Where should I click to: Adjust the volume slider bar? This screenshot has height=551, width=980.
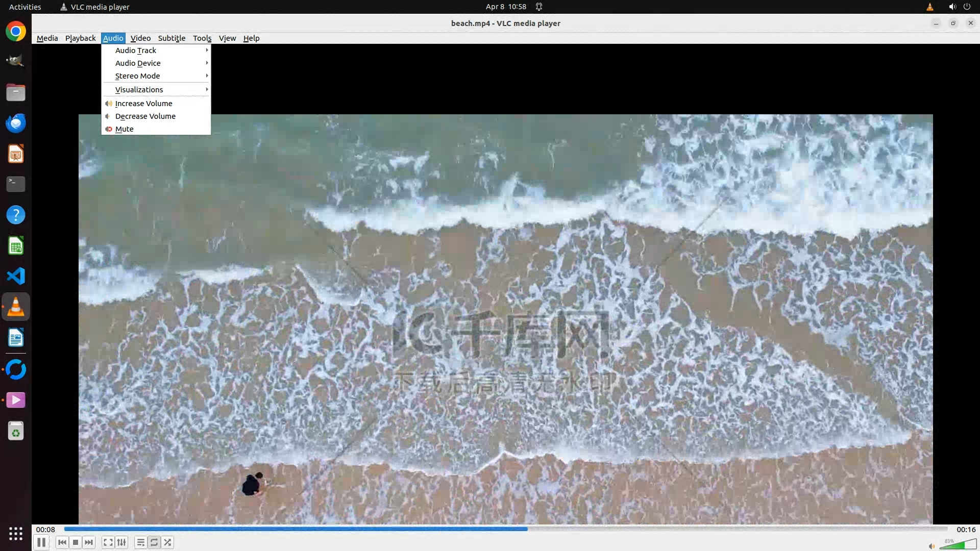[x=958, y=545]
